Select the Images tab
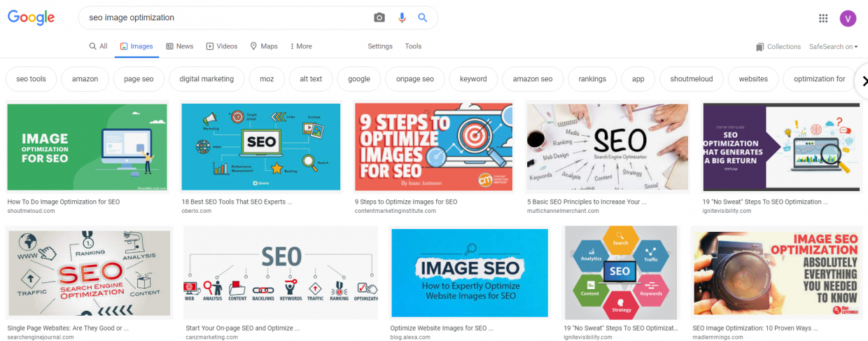The width and height of the screenshot is (868, 341). pos(136,46)
